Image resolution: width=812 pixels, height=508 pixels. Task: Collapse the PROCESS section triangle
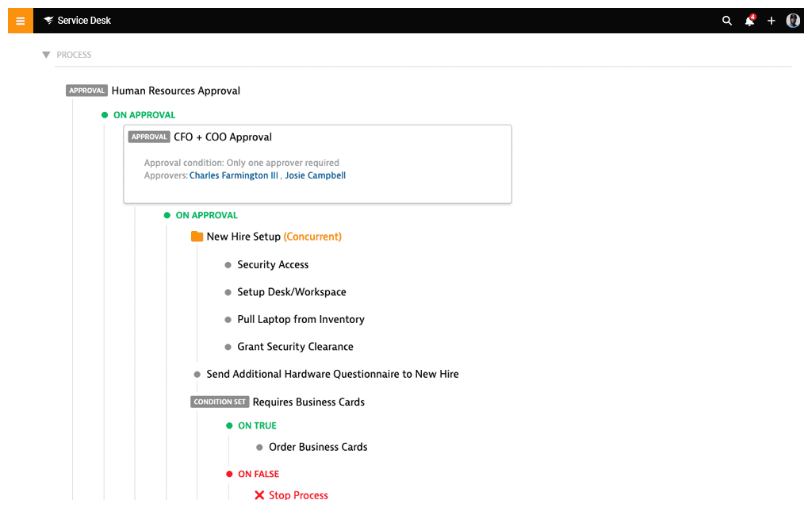pyautogui.click(x=46, y=55)
